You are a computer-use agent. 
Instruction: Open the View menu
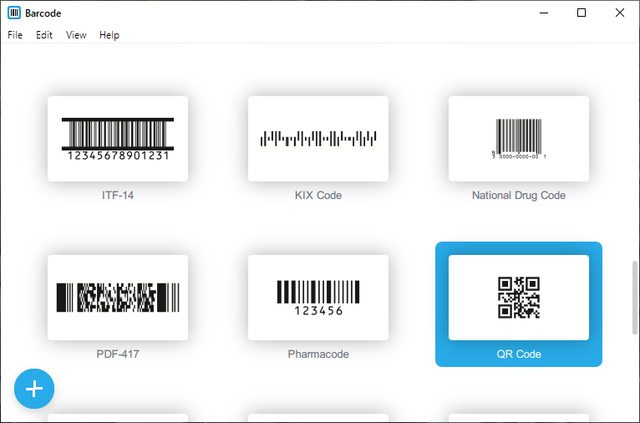tap(76, 35)
